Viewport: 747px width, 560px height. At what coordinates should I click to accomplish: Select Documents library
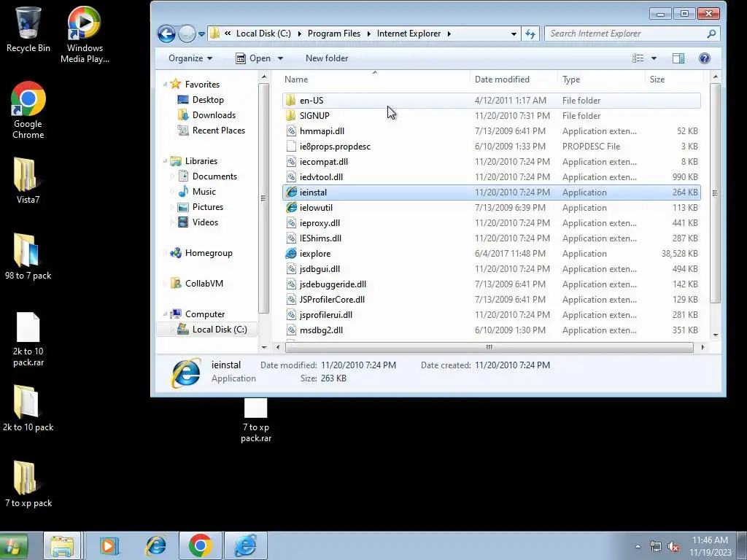click(214, 176)
